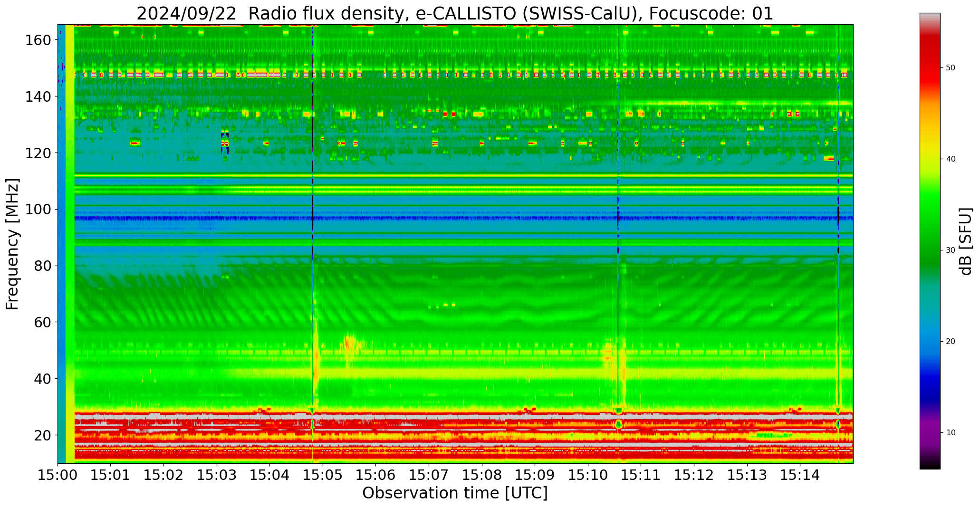Click the 160 MHz frequency tick label

[38, 40]
